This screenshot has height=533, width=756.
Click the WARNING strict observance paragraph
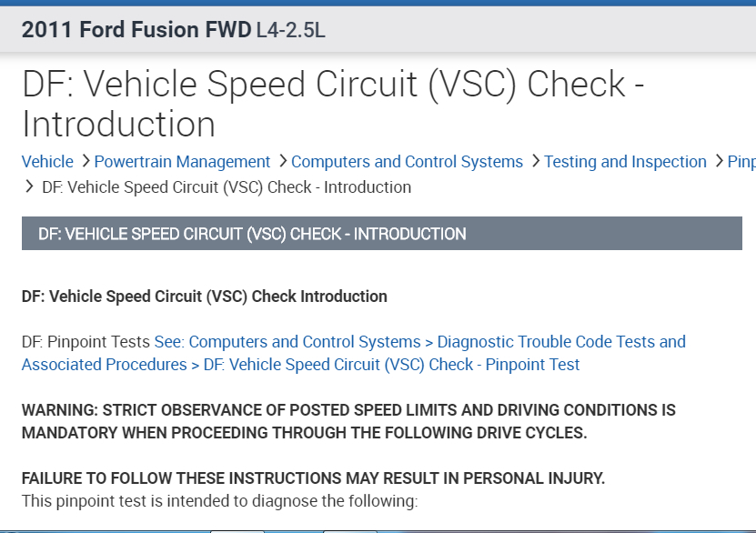coord(348,421)
